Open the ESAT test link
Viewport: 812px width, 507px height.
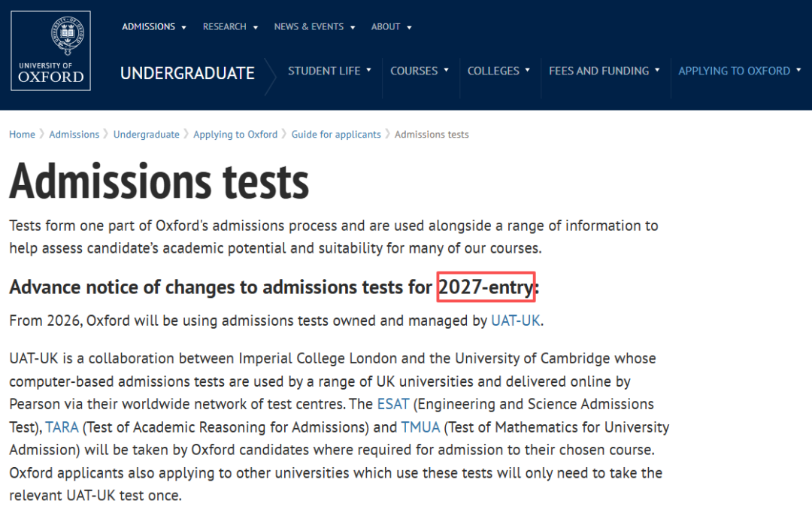(392, 404)
